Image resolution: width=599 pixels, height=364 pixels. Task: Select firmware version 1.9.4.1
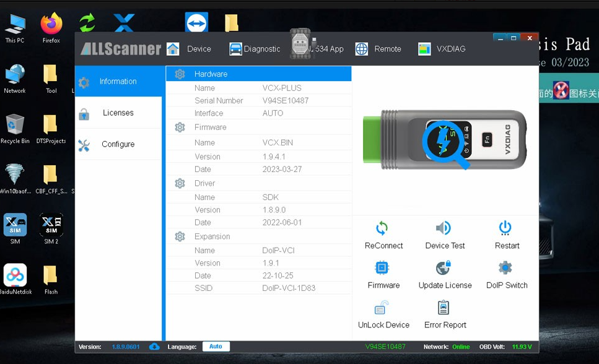point(274,157)
